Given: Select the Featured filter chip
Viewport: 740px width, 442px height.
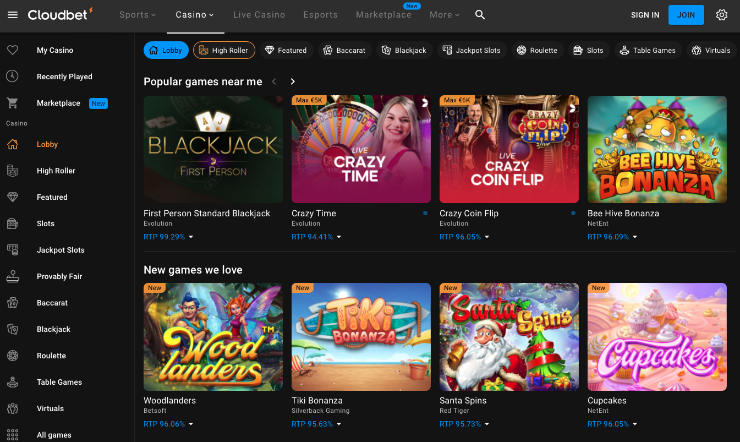Looking at the screenshot, I should pos(286,50).
